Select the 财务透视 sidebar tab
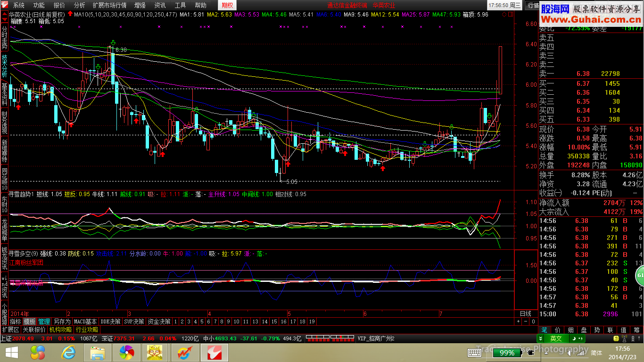The height and width of the screenshot is (362, 644). click(4, 123)
